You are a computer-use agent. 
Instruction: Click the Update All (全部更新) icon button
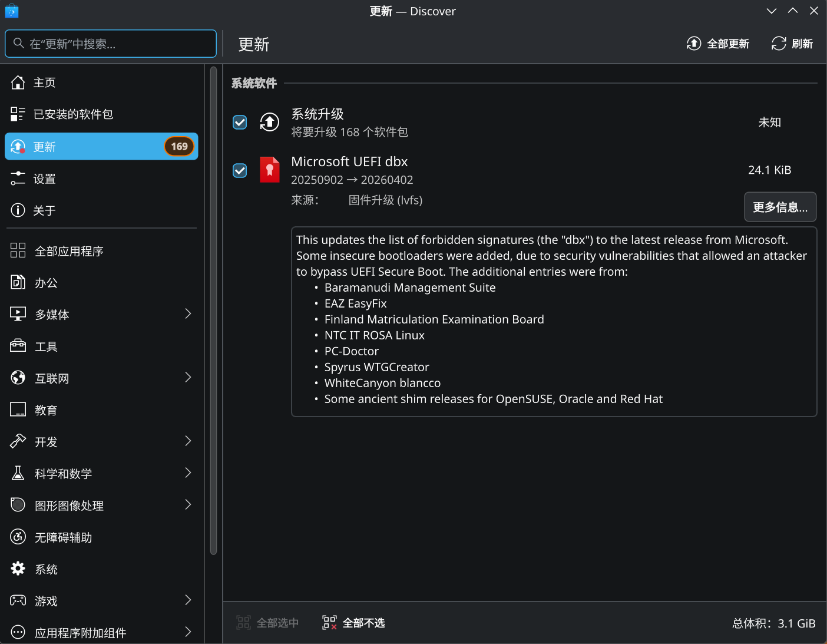694,44
